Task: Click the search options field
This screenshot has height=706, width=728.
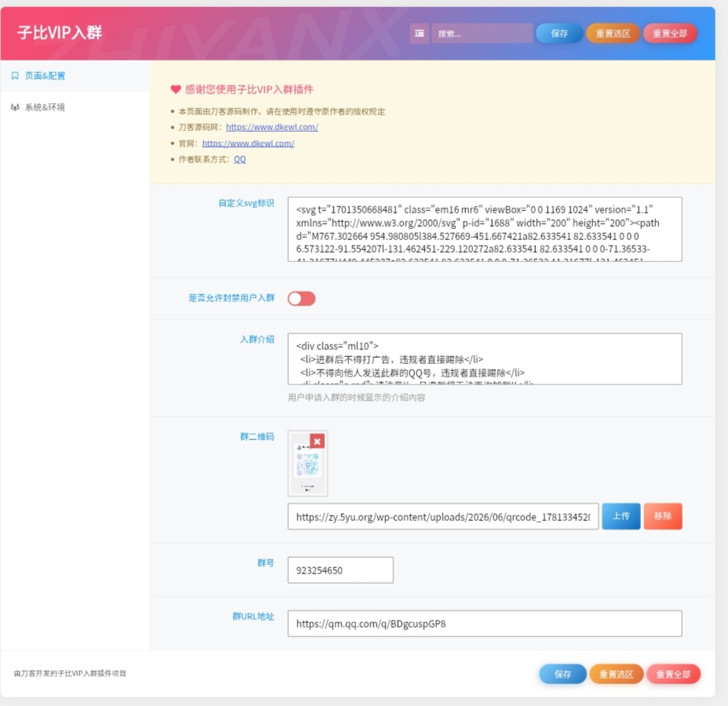Action: tap(482, 34)
